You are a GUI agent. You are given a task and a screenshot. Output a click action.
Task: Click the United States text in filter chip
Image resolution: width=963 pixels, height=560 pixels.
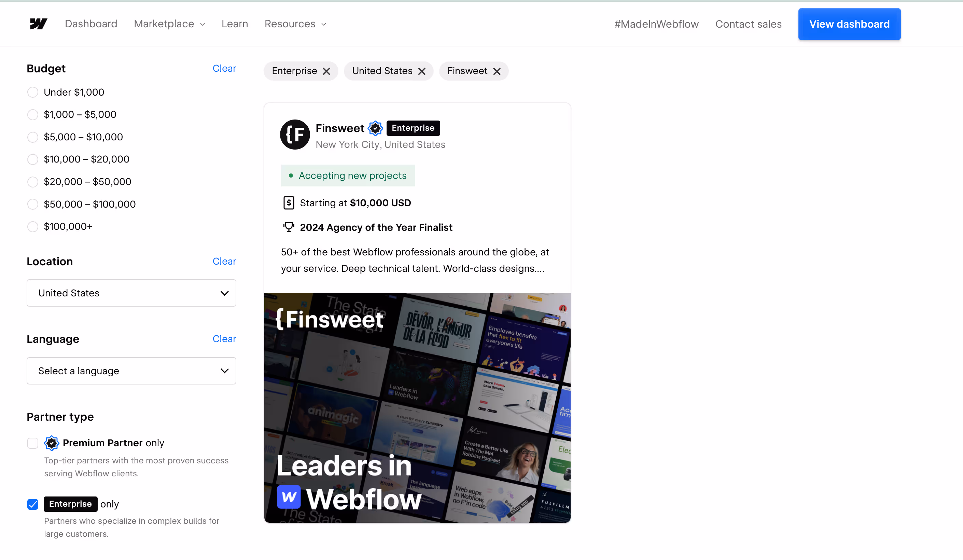382,71
